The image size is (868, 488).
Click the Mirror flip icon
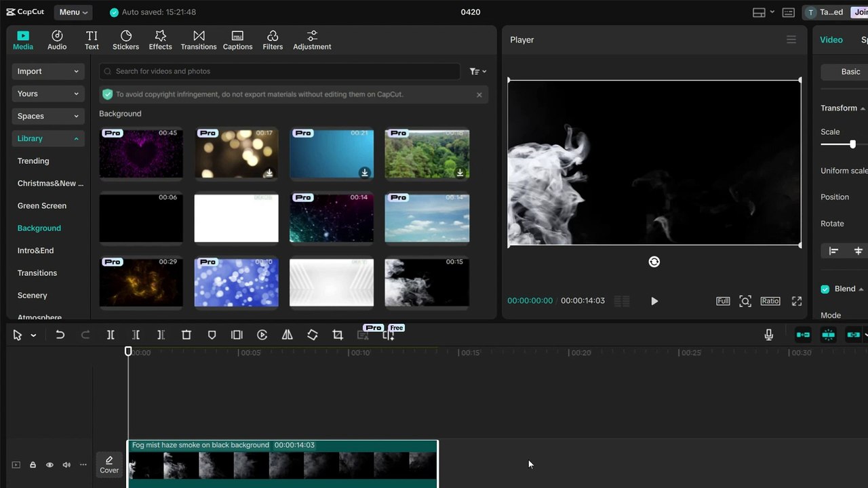pyautogui.click(x=287, y=335)
